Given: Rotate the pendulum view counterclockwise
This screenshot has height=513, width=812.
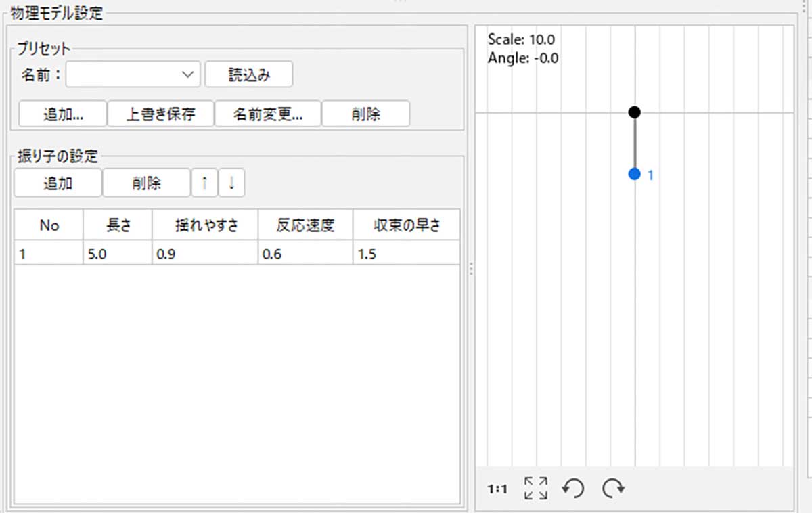Looking at the screenshot, I should point(574,488).
